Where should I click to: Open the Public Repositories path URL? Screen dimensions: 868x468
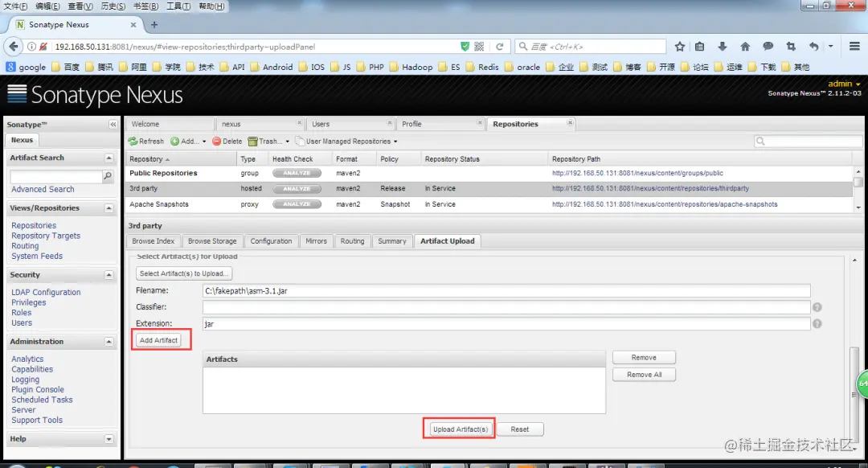pos(637,174)
